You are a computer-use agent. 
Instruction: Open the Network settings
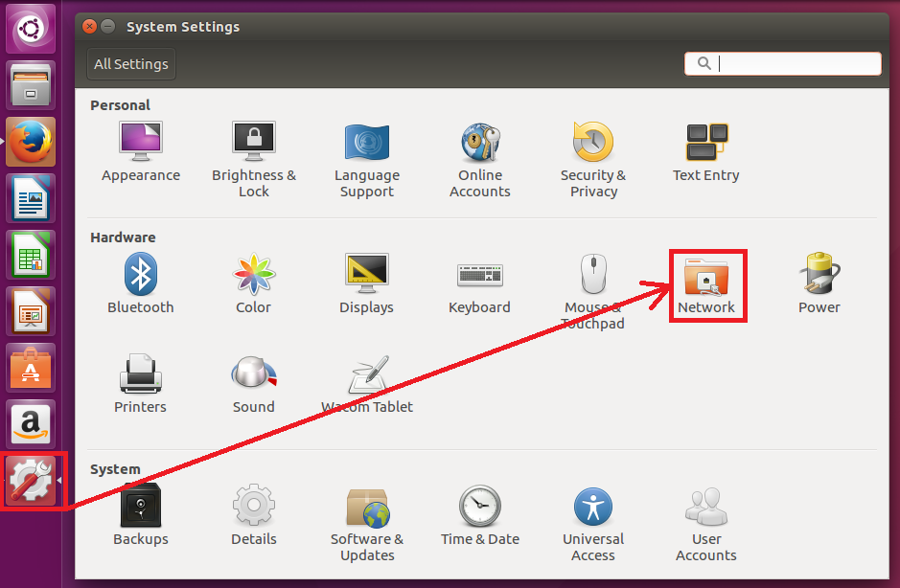click(x=706, y=283)
